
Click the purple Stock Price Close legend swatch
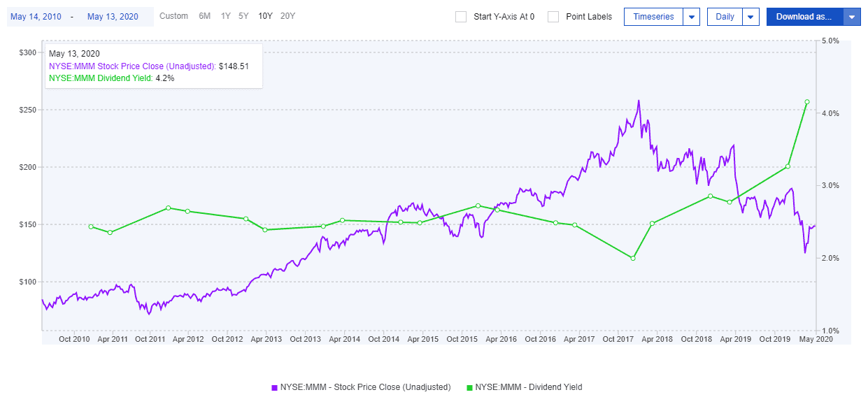[275, 387]
